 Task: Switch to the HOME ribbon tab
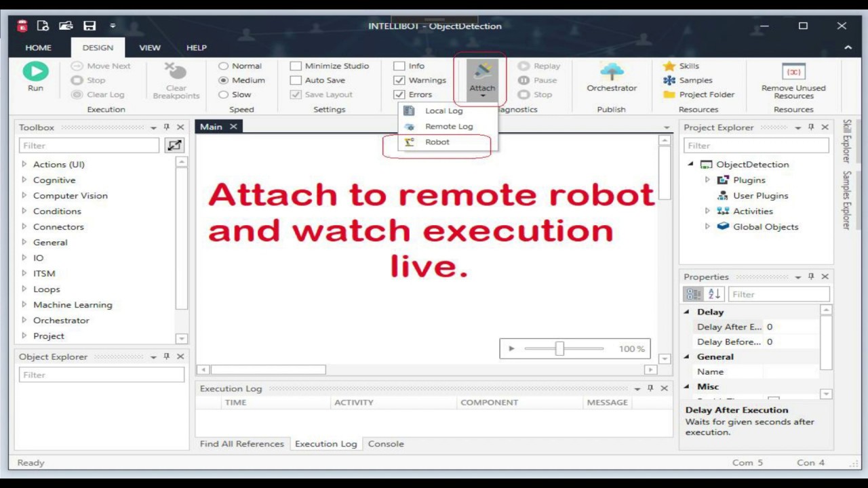coord(39,47)
